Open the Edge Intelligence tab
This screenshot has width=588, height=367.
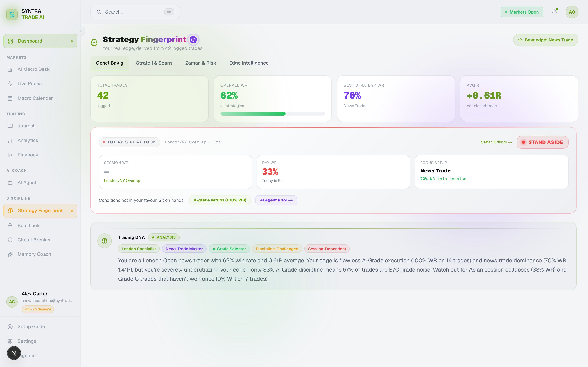tap(249, 63)
